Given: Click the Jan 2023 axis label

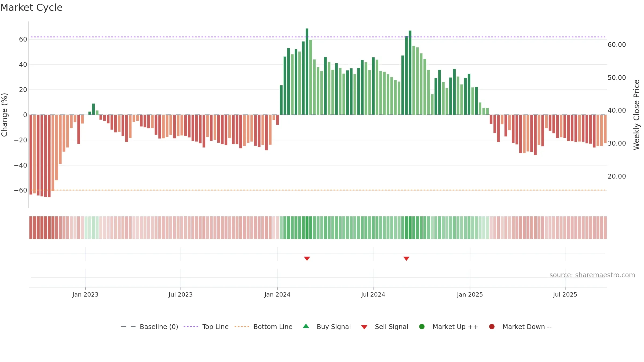Looking at the screenshot, I should point(85,294).
